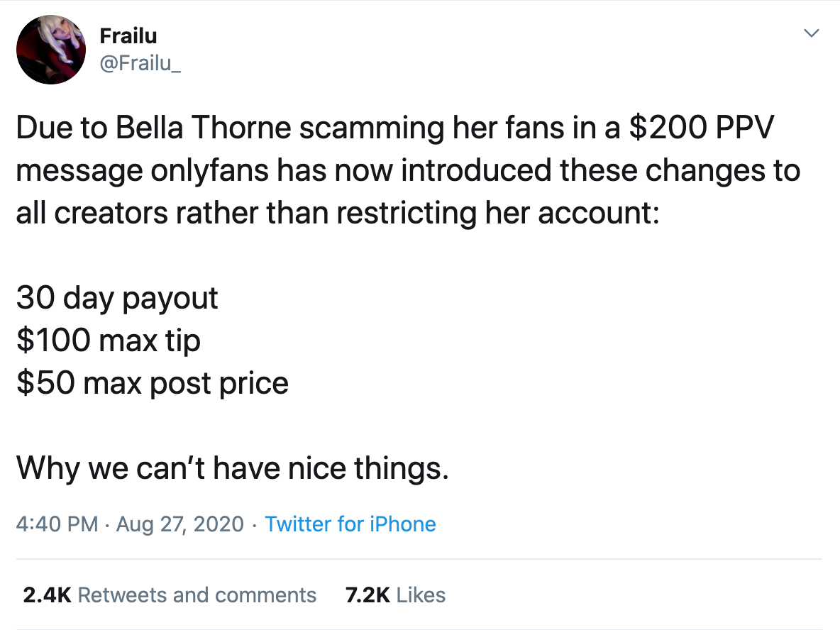Click the Twitter for iPhone link
This screenshot has width=840, height=630.
tap(350, 524)
